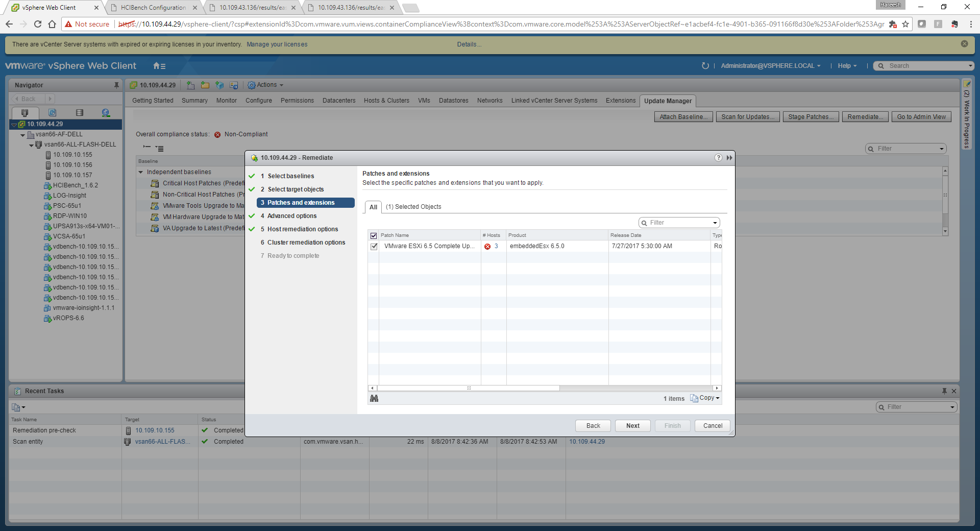
Task: Open the Administrator@VSPHERE.LOCAL user menu
Action: pos(770,66)
